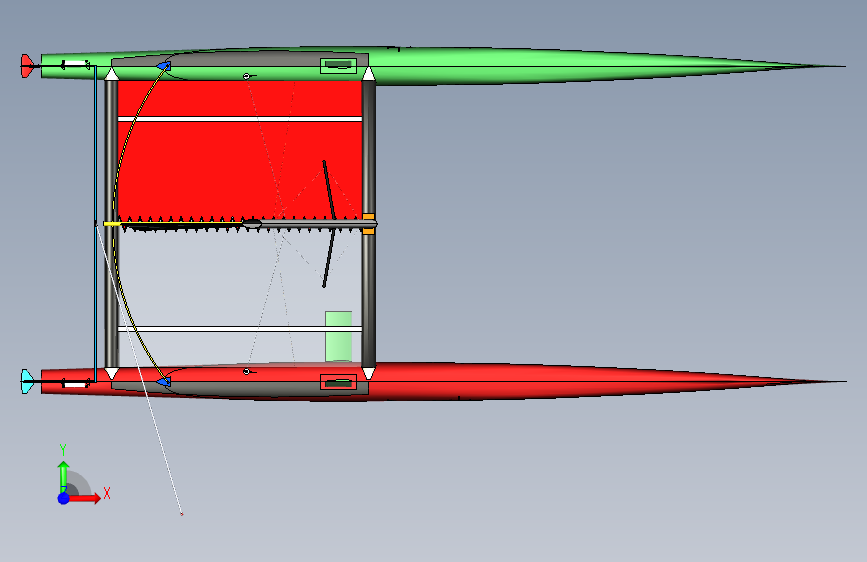
Task: Click the green Y axis arrow
Action: pos(64,477)
